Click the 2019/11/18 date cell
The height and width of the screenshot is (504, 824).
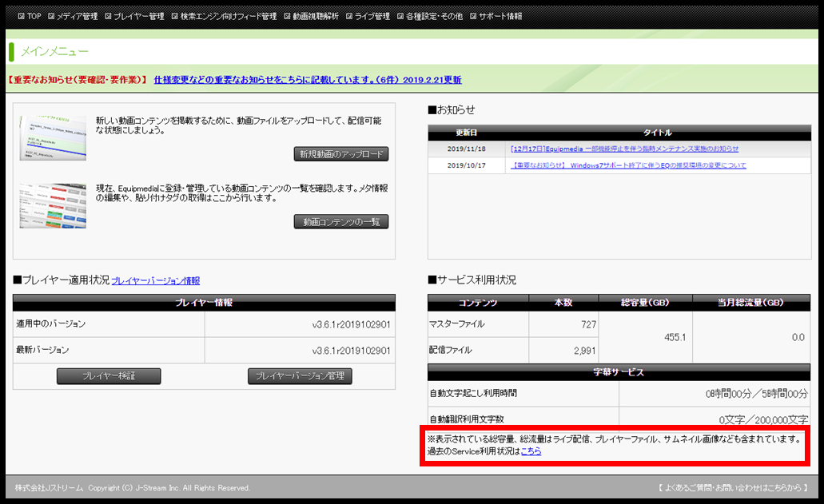466,149
